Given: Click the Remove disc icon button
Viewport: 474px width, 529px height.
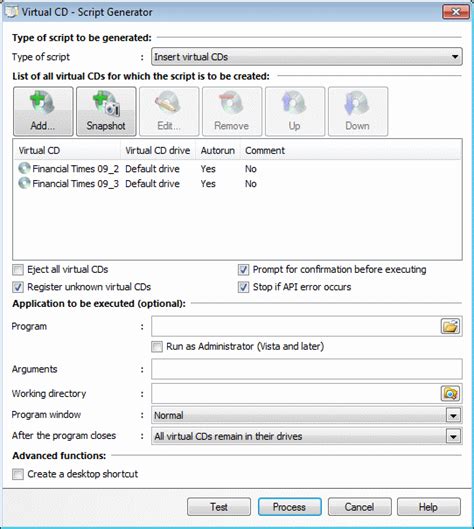Looking at the screenshot, I should pyautogui.click(x=232, y=111).
